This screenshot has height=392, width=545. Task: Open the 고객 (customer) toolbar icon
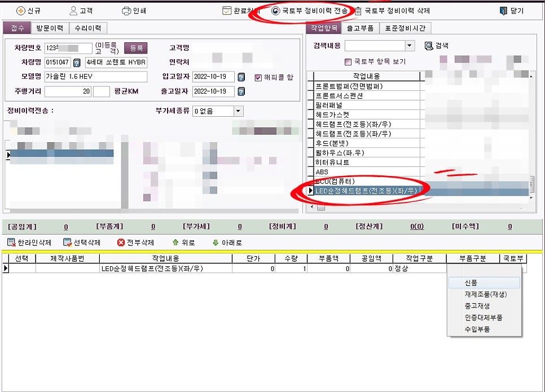(73, 11)
